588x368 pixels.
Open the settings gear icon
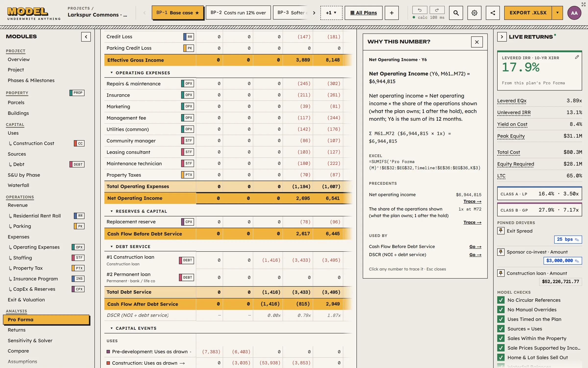click(x=474, y=13)
